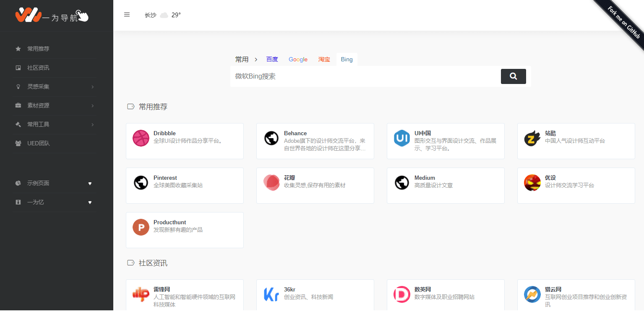
Task: Expand the 常用工具 submenu arrow
Action: (x=92, y=125)
